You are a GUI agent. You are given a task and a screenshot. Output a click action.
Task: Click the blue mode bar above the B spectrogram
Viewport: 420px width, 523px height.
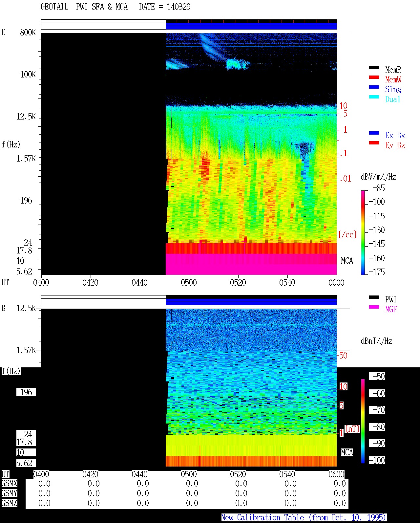point(251,301)
